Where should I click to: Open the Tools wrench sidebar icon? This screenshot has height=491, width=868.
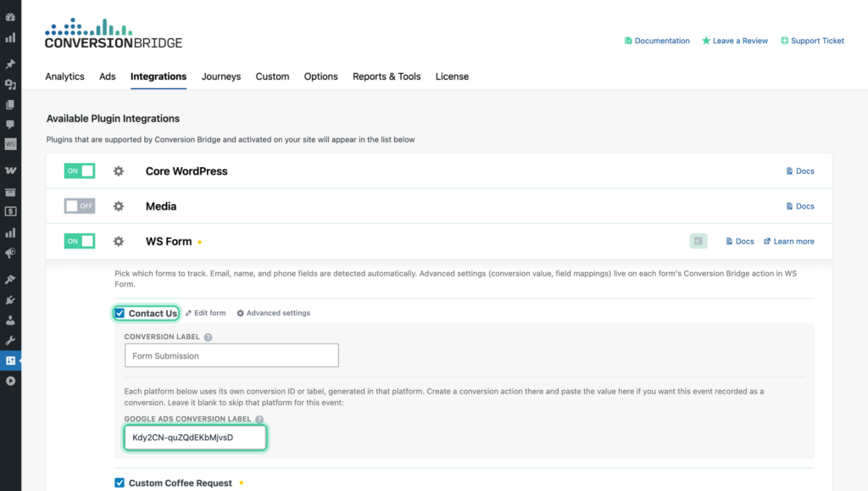[10, 340]
